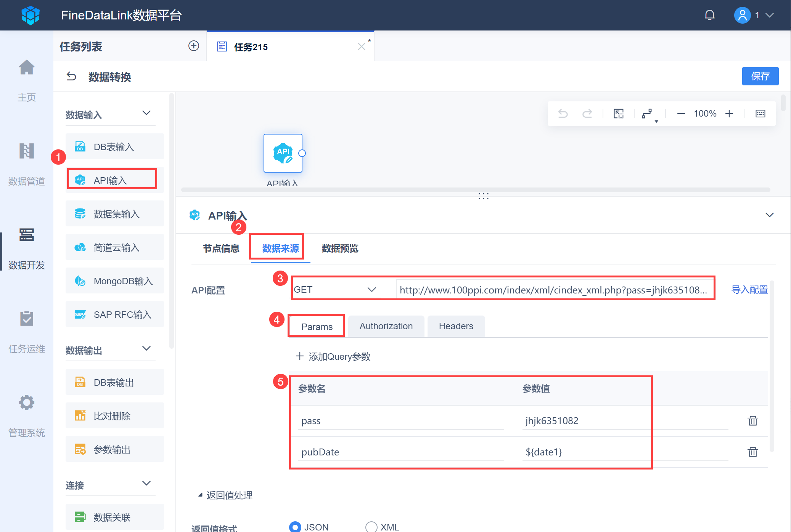Switch to the 数据预览 tab
The width and height of the screenshot is (791, 532).
(339, 248)
